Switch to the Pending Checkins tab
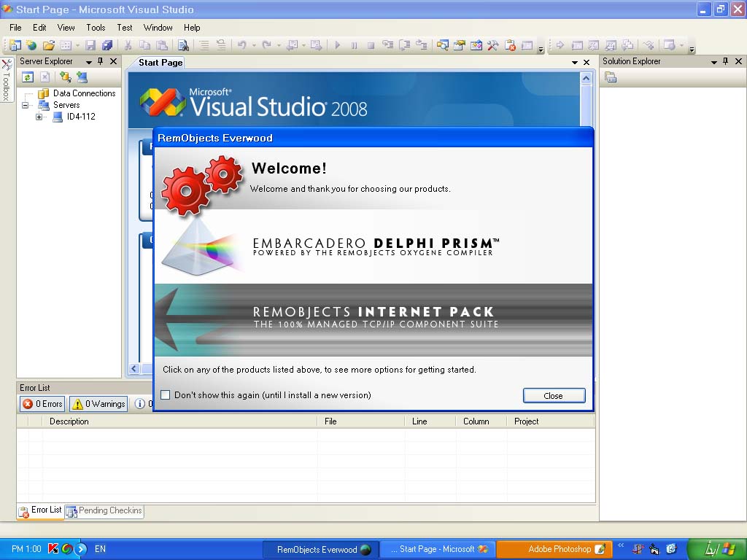Image resolution: width=747 pixels, height=560 pixels. pos(104,511)
